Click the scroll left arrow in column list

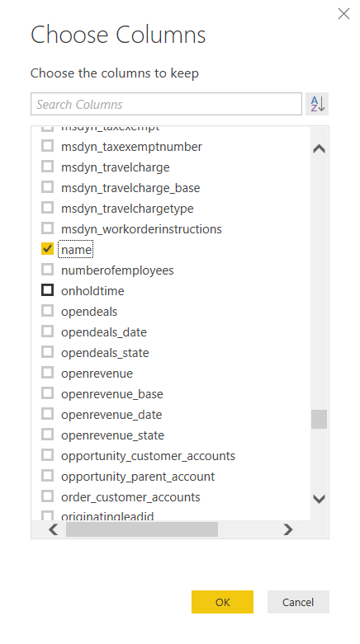[x=54, y=530]
